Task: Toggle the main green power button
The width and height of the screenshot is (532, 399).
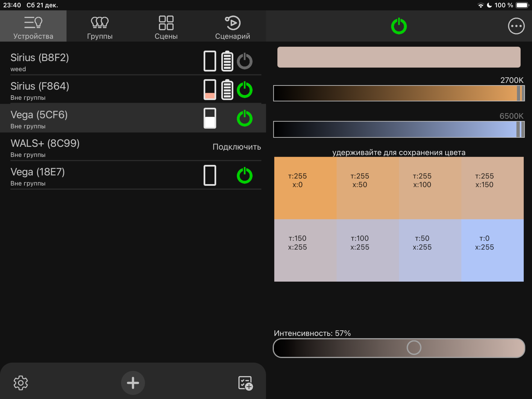Action: tap(399, 26)
